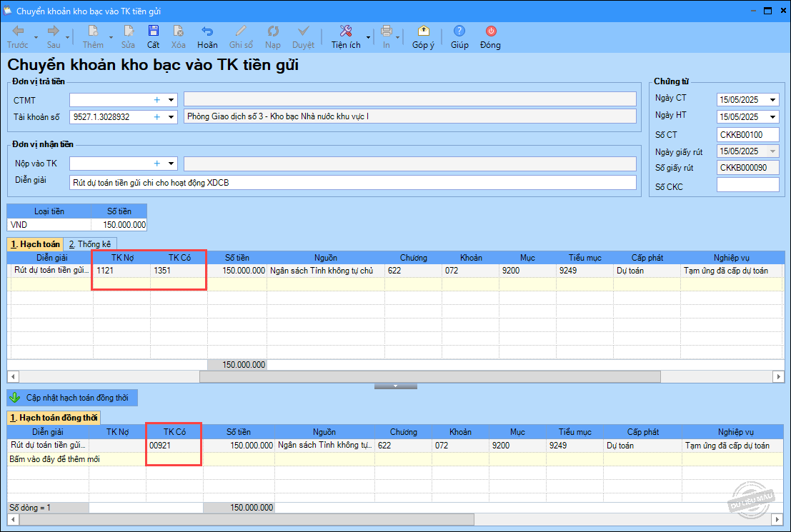Click Cập nhật hạch toán đồng thời button
791x532 pixels.
coord(72,397)
